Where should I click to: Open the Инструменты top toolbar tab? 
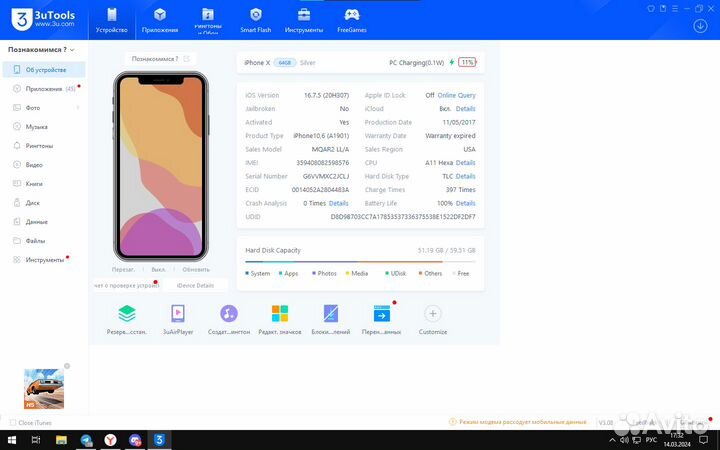click(x=304, y=21)
